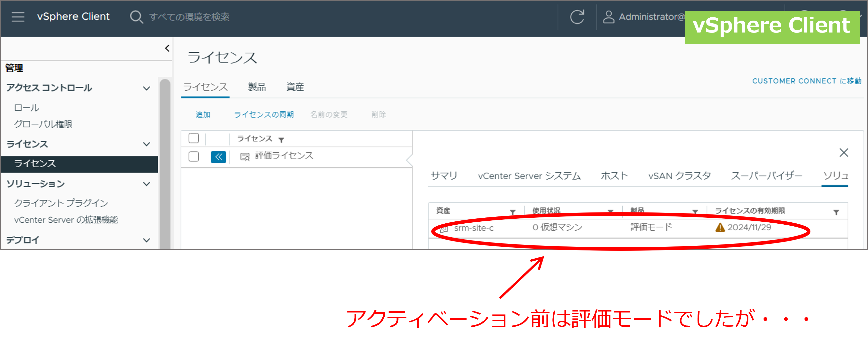Screen dimensions: 868x346
Task: Open クライアント プラグイン in the sidebar
Action: 61,203
